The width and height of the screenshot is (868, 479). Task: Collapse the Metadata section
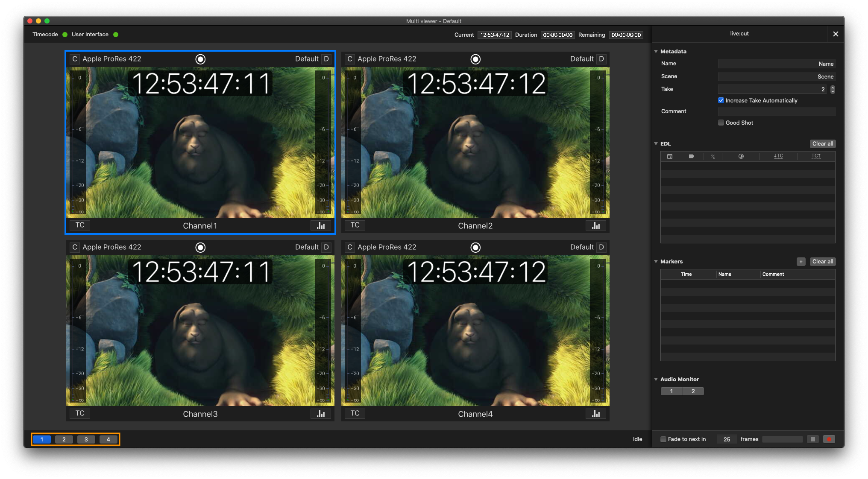pos(656,51)
